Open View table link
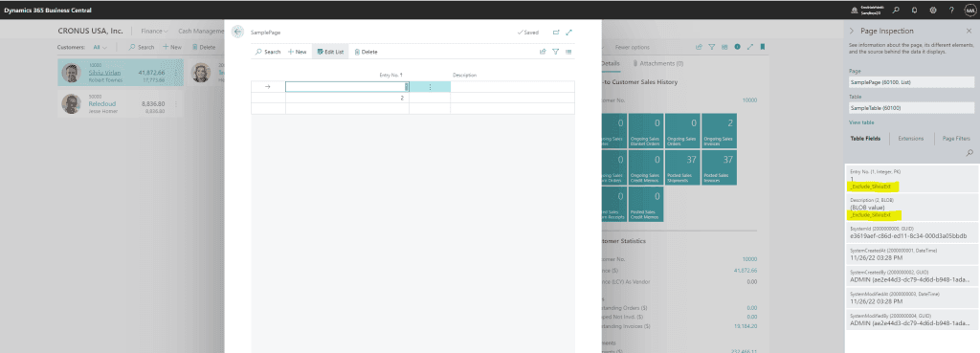This screenshot has width=980, height=353. coord(861,122)
